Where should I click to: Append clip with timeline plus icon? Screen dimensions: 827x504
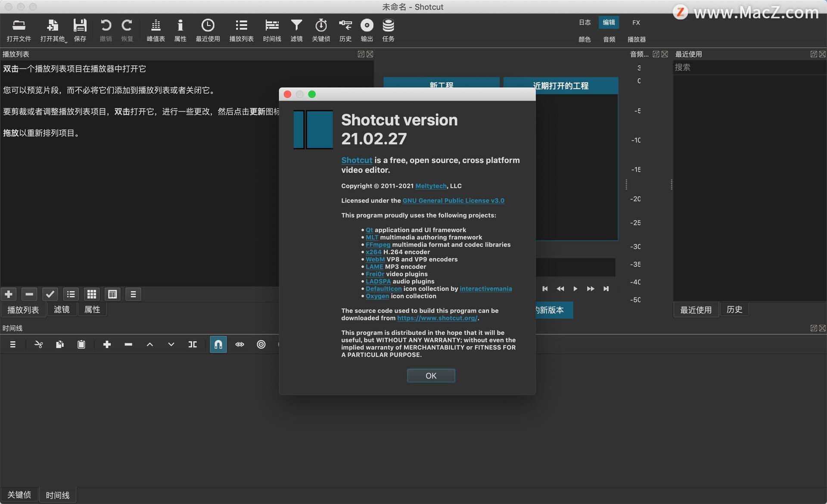click(107, 345)
